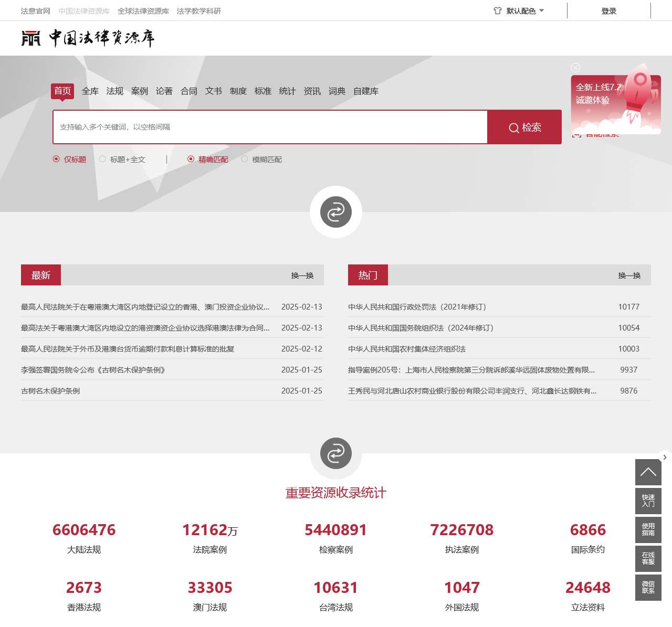Screen dimensions: 672x627
Task: Switch to the 资讯 tab
Action: 312,91
